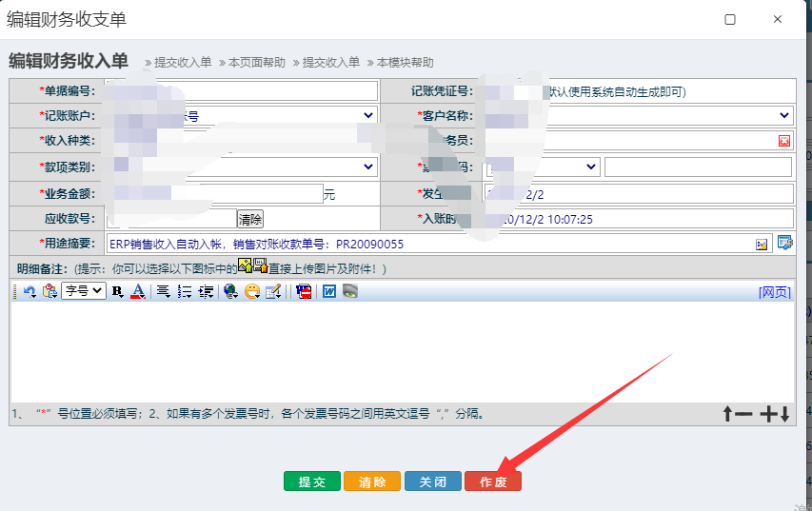Click the 应收款号 input field
Screen dimensions: 812x511
[171, 219]
